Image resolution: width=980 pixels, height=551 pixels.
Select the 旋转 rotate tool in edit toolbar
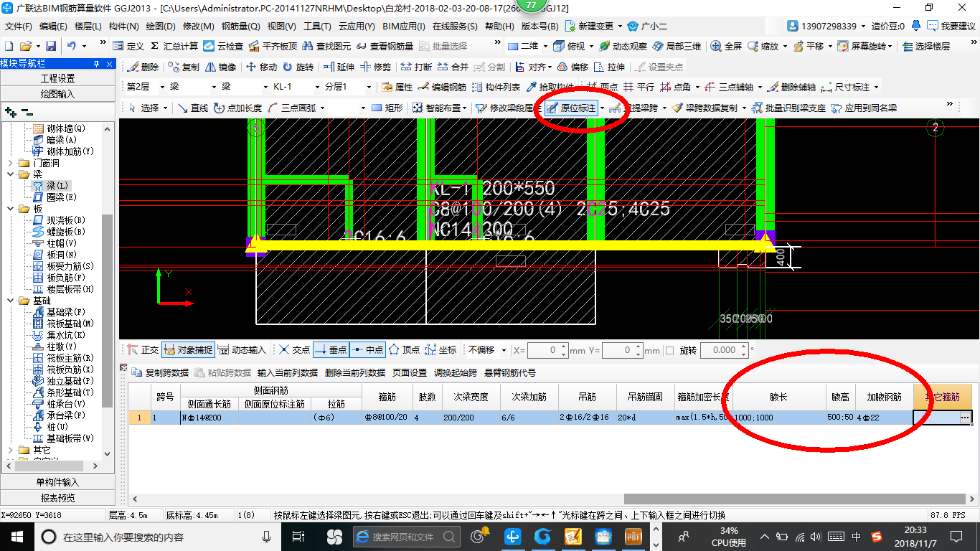[x=298, y=67]
